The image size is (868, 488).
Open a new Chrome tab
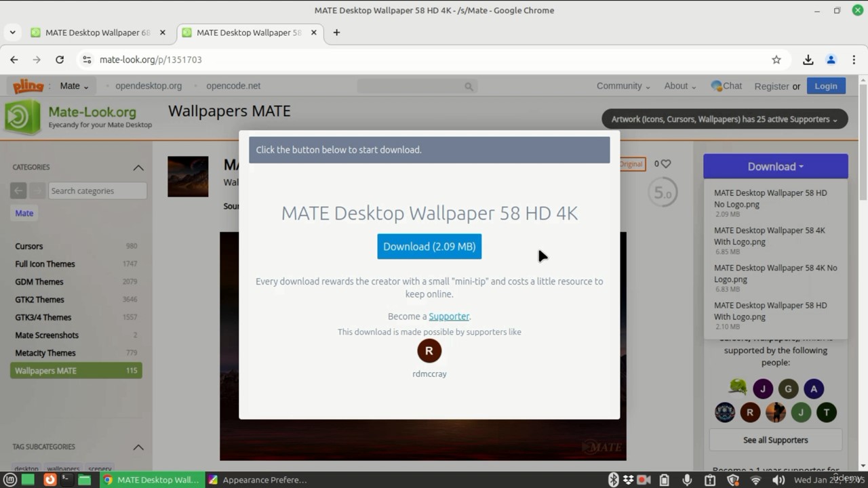336,33
